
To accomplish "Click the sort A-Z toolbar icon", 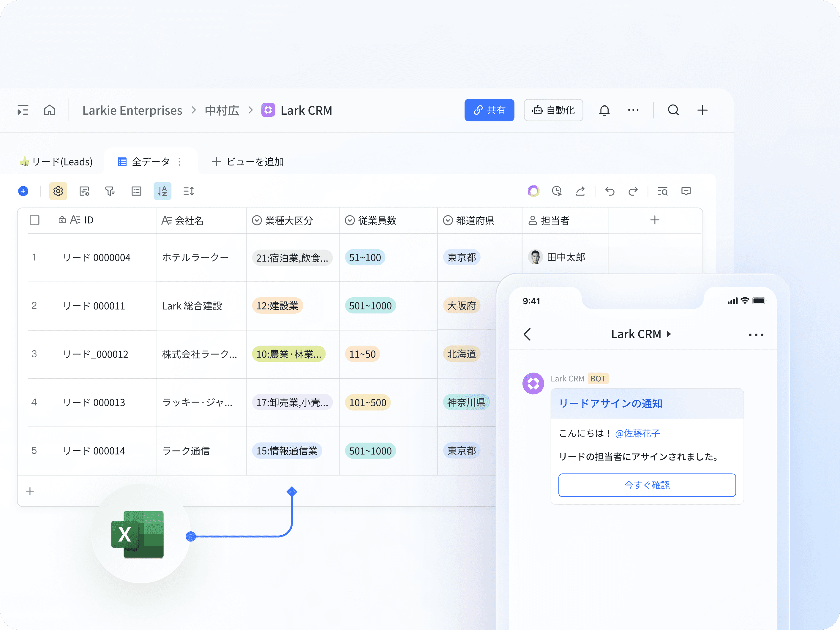I will [x=162, y=191].
